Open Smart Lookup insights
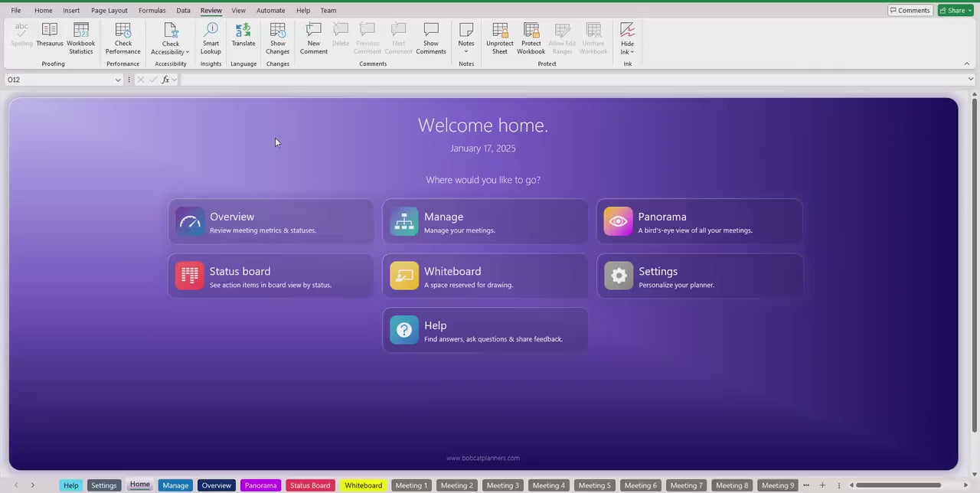The image size is (980, 493). coord(211,38)
